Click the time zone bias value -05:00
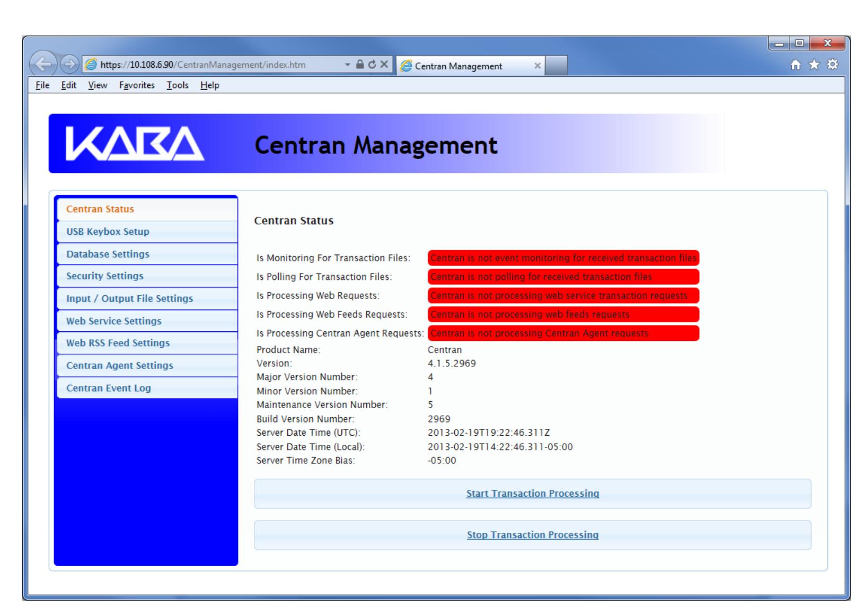The image size is (865, 616). (442, 461)
